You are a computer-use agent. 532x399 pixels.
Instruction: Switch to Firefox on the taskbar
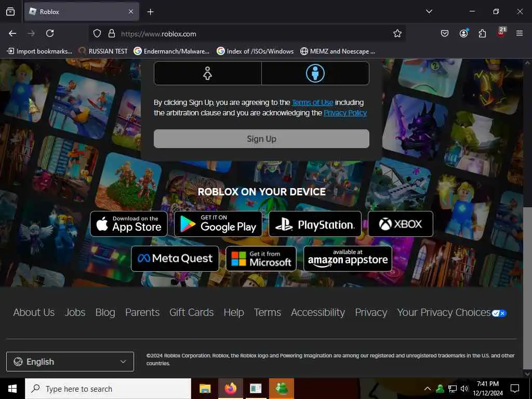click(x=230, y=389)
